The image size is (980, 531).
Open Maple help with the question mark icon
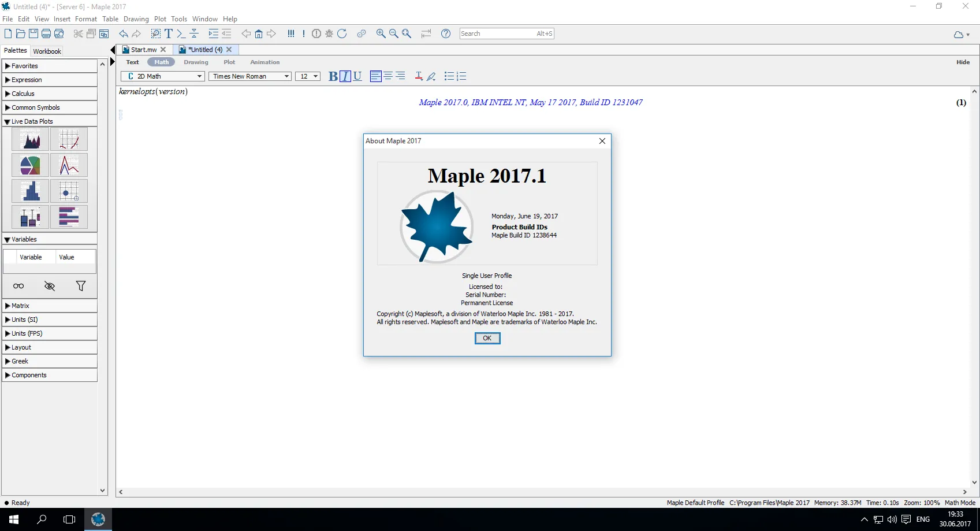click(x=446, y=34)
